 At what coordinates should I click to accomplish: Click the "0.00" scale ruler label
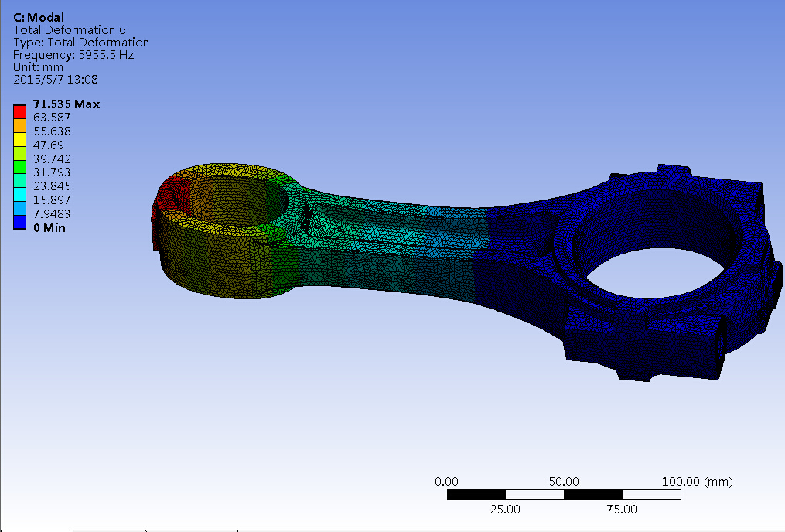[x=446, y=482]
